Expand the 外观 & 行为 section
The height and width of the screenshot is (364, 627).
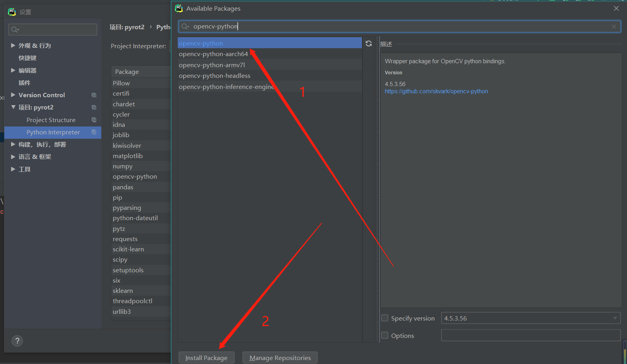click(13, 45)
